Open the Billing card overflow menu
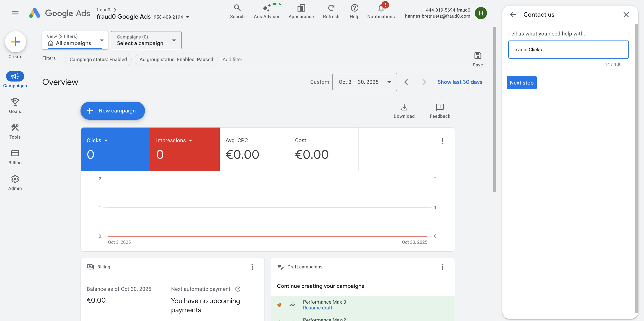Viewport: 644px width, 321px height. 252,267
